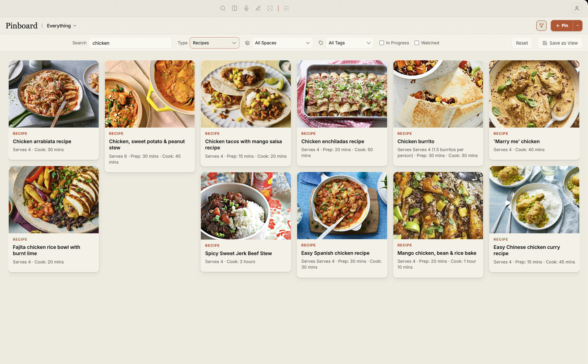Click the microphone icon in top toolbar
Image resolution: width=588 pixels, height=364 pixels.
pyautogui.click(x=246, y=8)
